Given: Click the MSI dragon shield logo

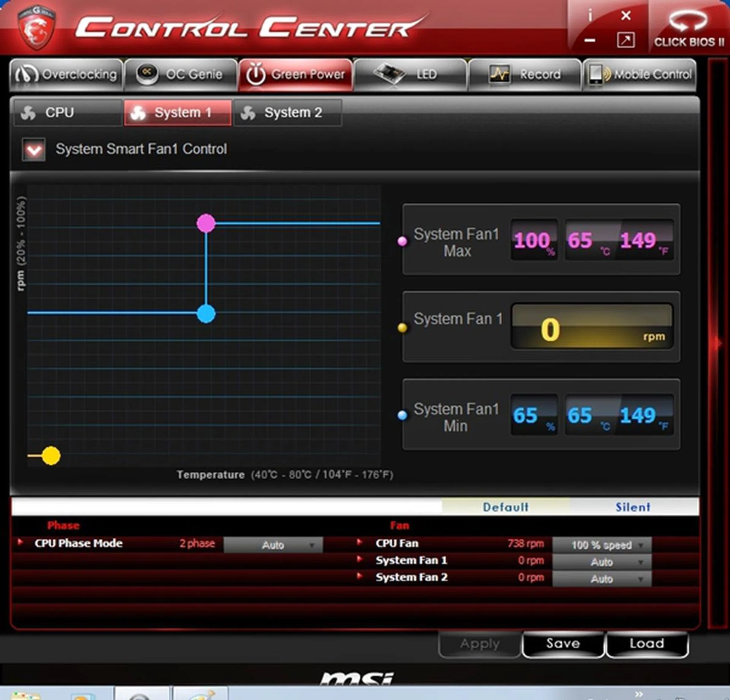Looking at the screenshot, I should pos(36,27).
